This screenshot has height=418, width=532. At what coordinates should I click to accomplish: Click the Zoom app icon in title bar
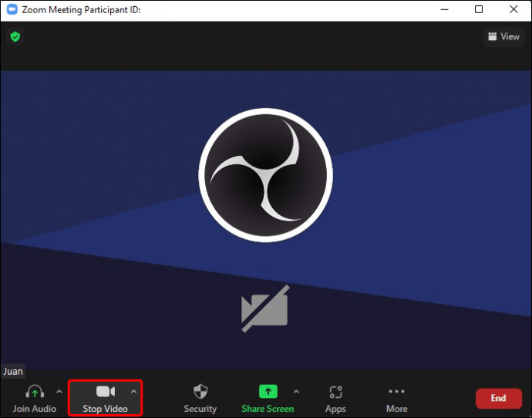point(12,9)
